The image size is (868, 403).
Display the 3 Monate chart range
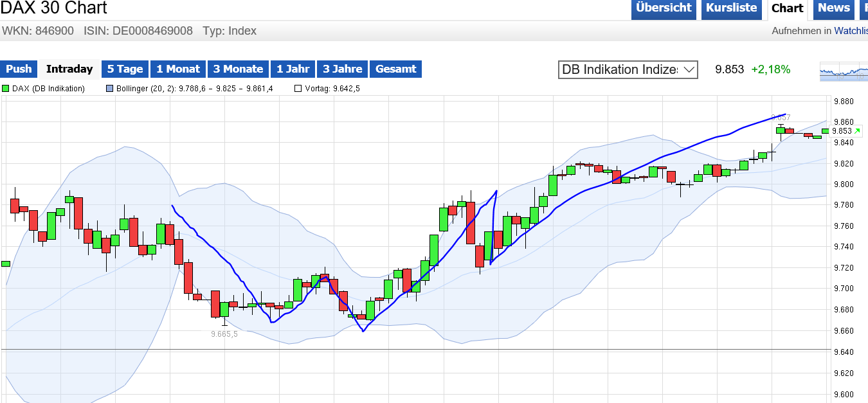[238, 69]
